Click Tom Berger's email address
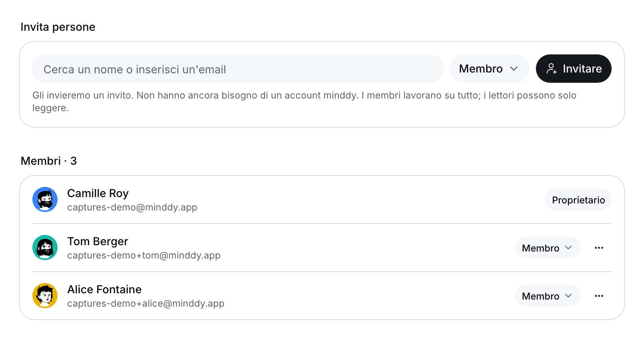 [x=144, y=255]
